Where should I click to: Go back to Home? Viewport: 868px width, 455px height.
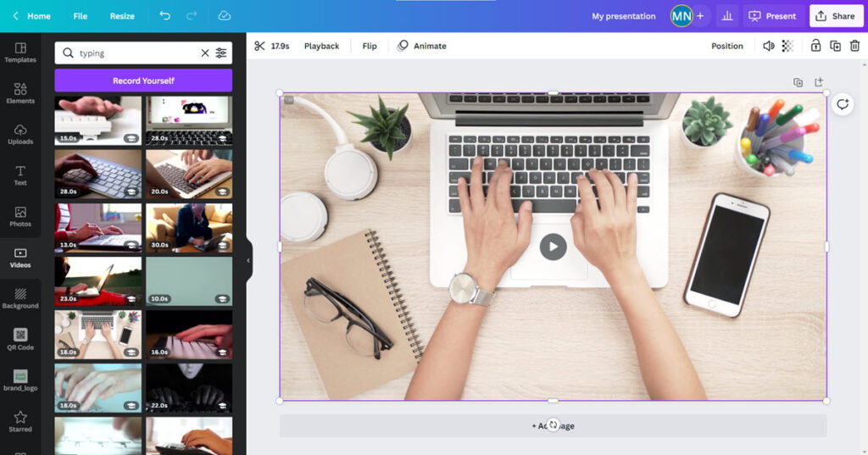point(32,16)
